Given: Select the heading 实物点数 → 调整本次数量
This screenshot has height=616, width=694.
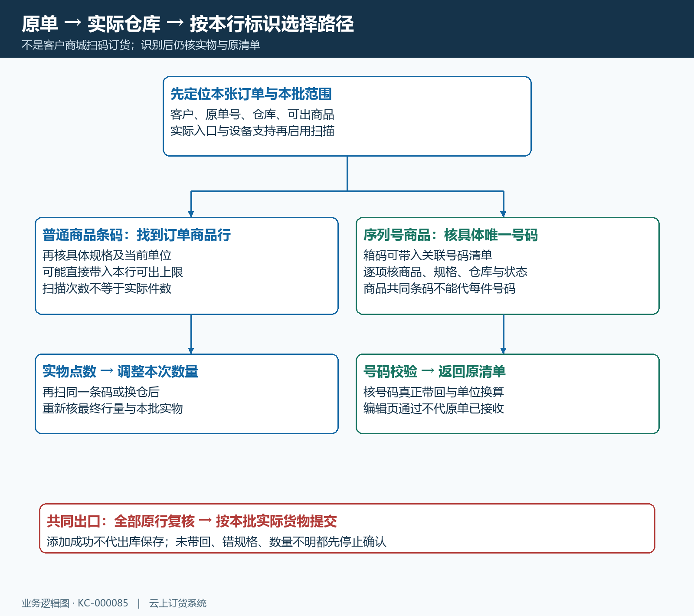Looking at the screenshot, I should click(x=120, y=372).
